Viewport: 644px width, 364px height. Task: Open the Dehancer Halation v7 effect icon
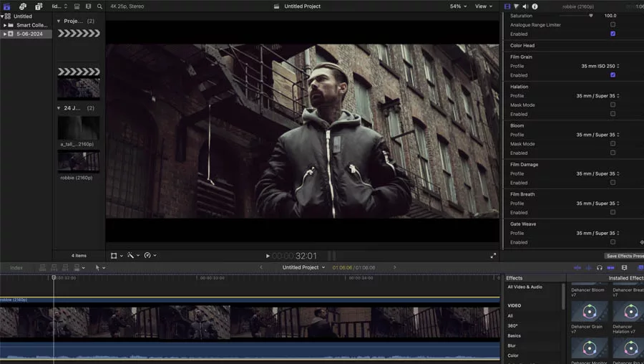coord(628,312)
